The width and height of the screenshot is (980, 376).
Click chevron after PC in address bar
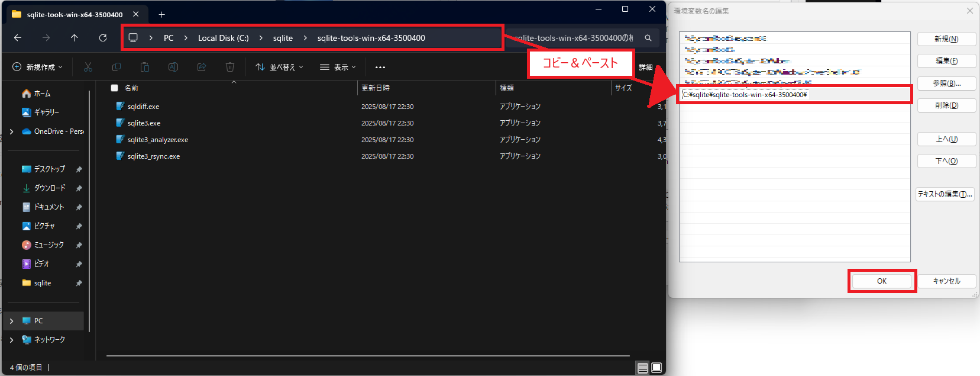[186, 38]
